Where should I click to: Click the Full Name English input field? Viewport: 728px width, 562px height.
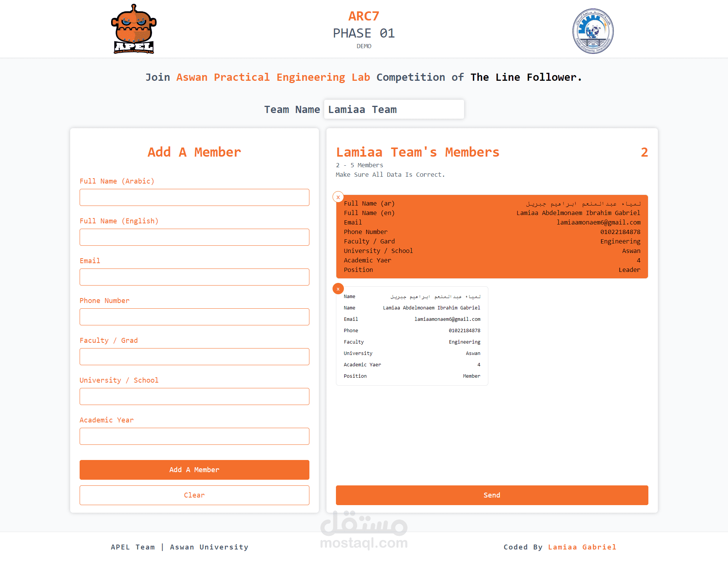point(194,237)
